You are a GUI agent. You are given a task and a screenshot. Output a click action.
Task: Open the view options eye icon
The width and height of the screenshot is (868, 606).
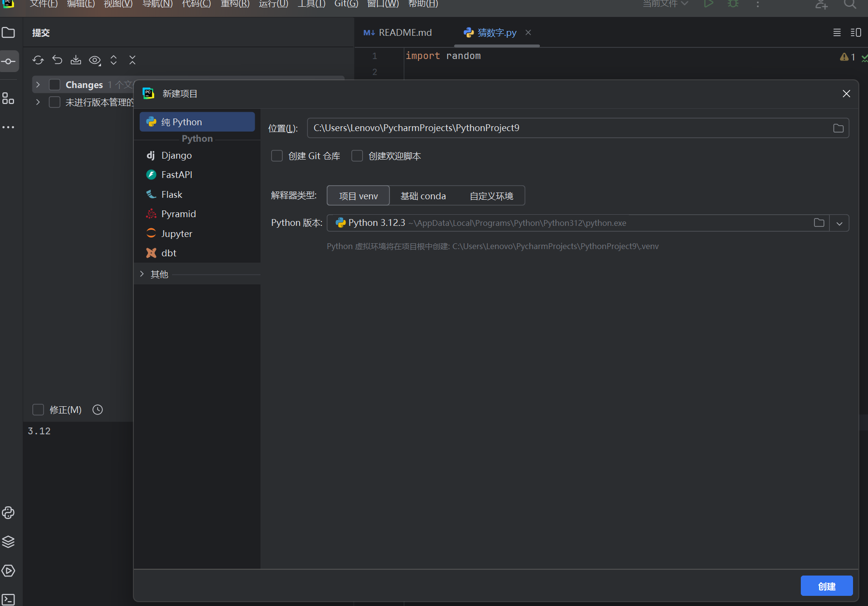tap(95, 60)
